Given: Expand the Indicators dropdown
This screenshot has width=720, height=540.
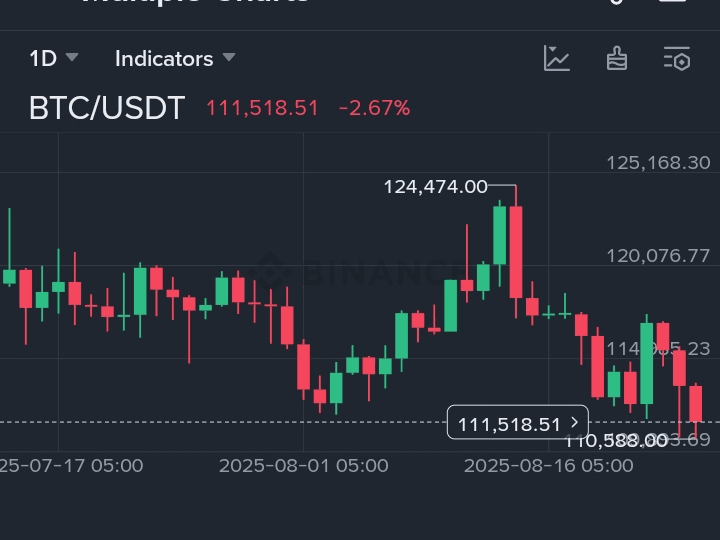Looking at the screenshot, I should pyautogui.click(x=175, y=58).
